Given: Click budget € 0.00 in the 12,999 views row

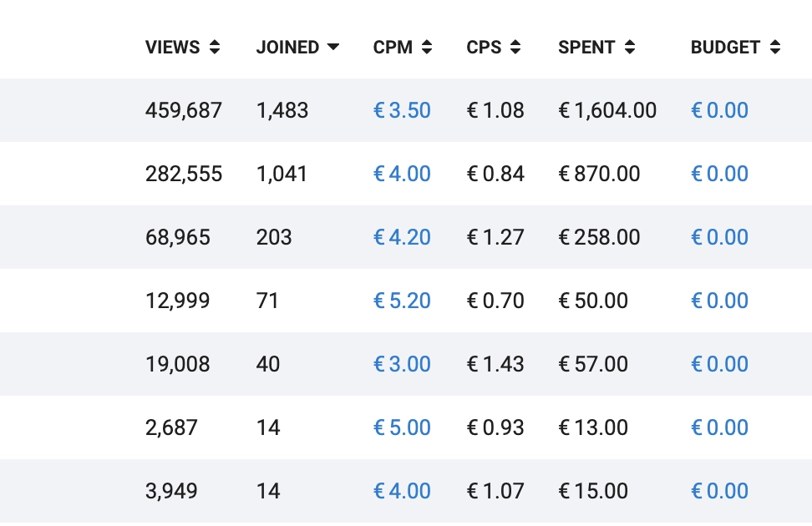Looking at the screenshot, I should click(719, 301).
